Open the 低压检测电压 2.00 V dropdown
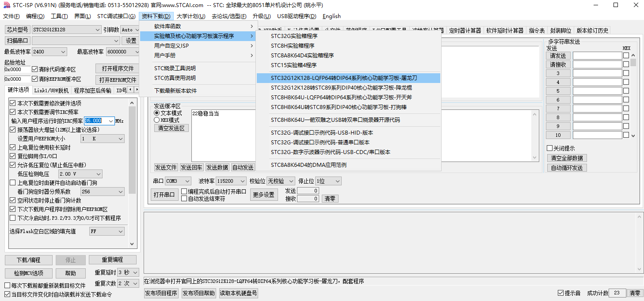 click(80, 174)
